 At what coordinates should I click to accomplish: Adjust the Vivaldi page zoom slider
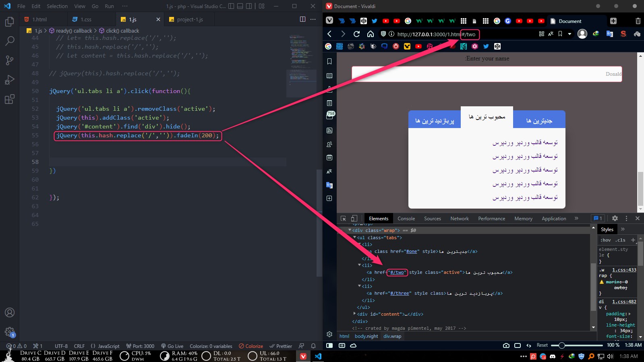[578, 345]
